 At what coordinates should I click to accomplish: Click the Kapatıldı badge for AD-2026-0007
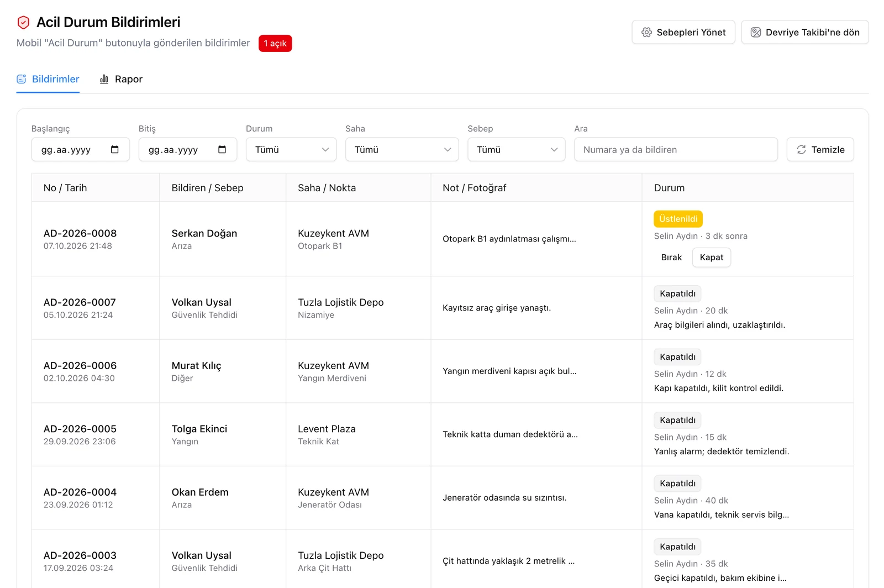tap(677, 293)
